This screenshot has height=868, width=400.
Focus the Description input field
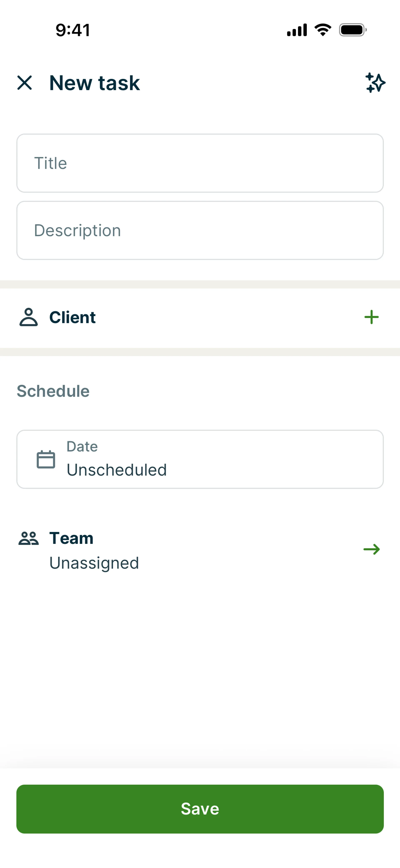(200, 230)
